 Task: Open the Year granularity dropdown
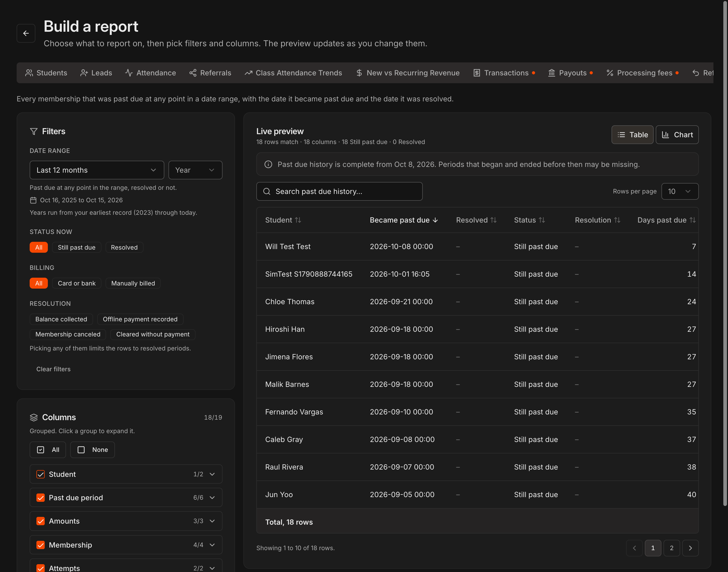(x=195, y=170)
